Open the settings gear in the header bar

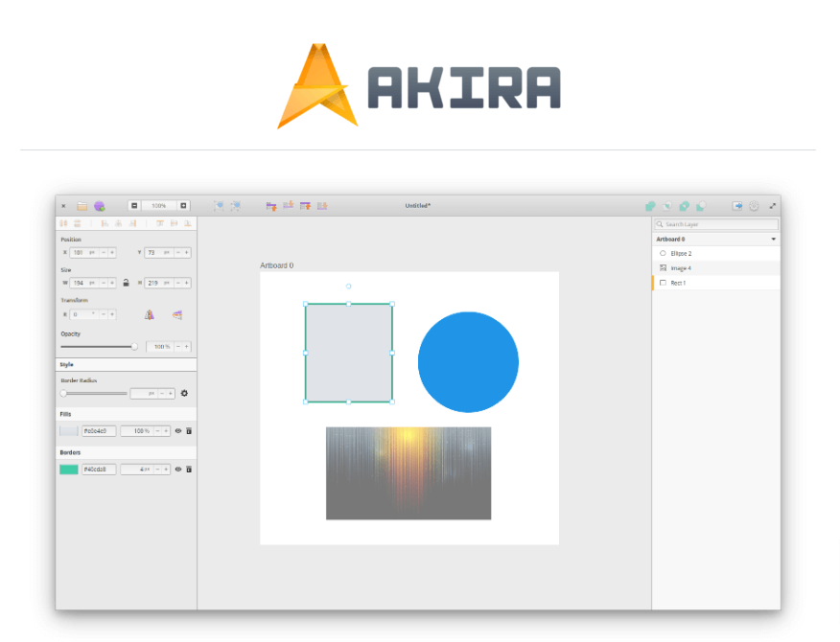tap(754, 206)
